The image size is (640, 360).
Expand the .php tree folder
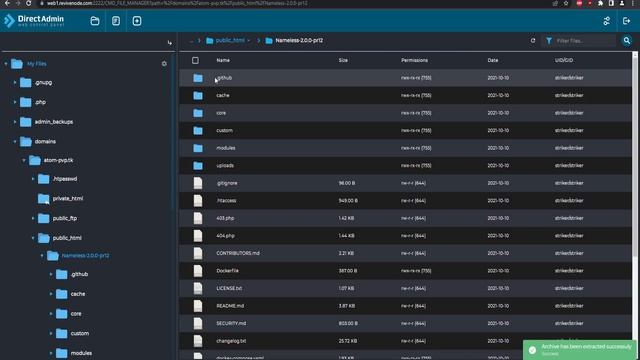15,102
